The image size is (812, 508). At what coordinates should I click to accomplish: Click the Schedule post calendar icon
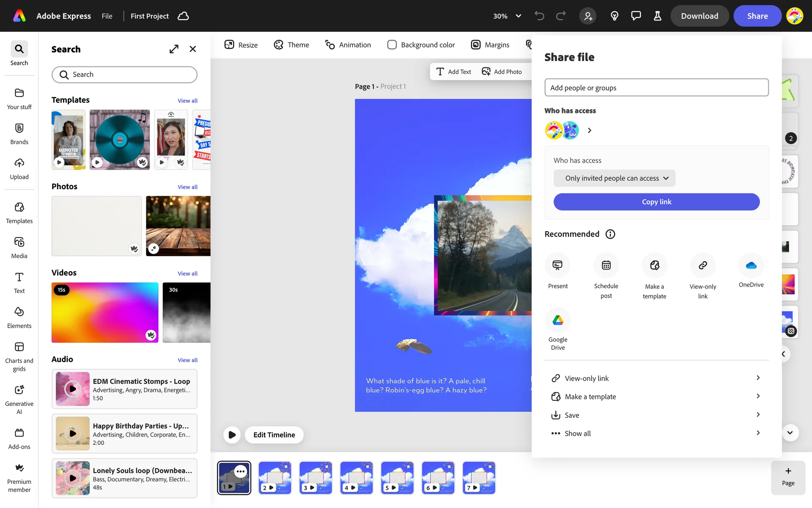coord(606,265)
